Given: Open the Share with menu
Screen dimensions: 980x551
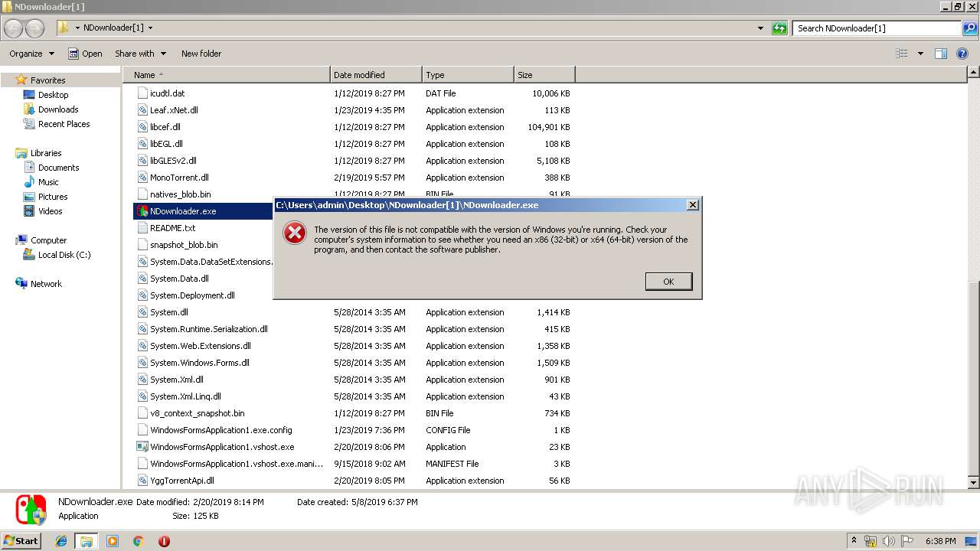Looking at the screenshot, I should (x=140, y=54).
